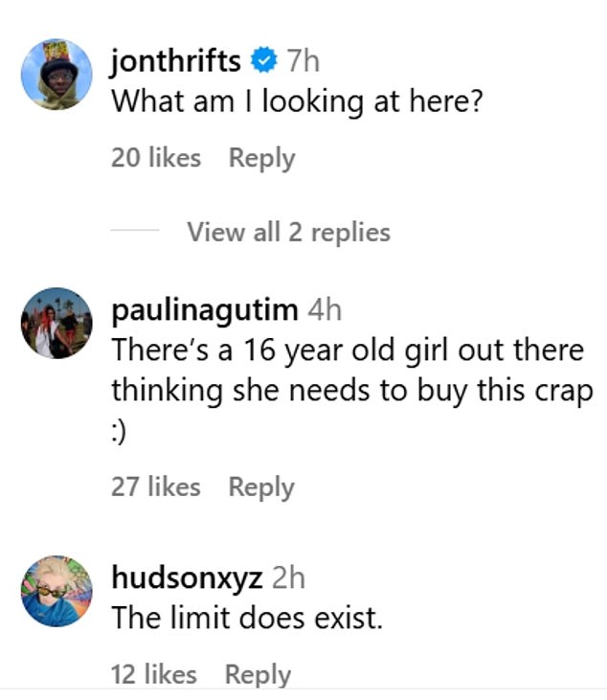Select the comment text 'What am I looking at here?'

click(297, 102)
